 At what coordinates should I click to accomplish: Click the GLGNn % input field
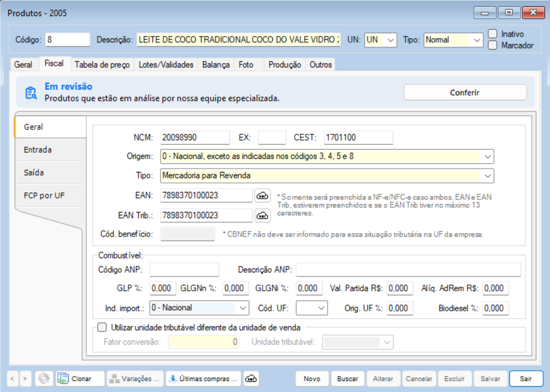(236, 289)
